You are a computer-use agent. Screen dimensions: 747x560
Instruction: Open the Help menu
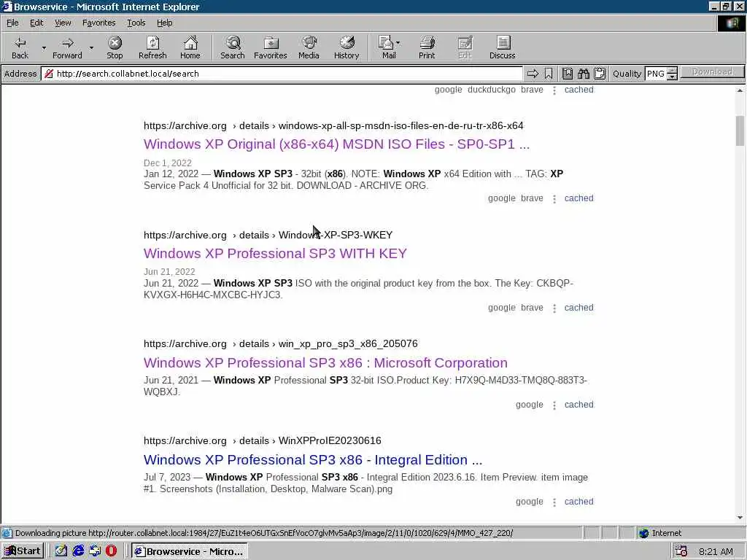point(164,23)
